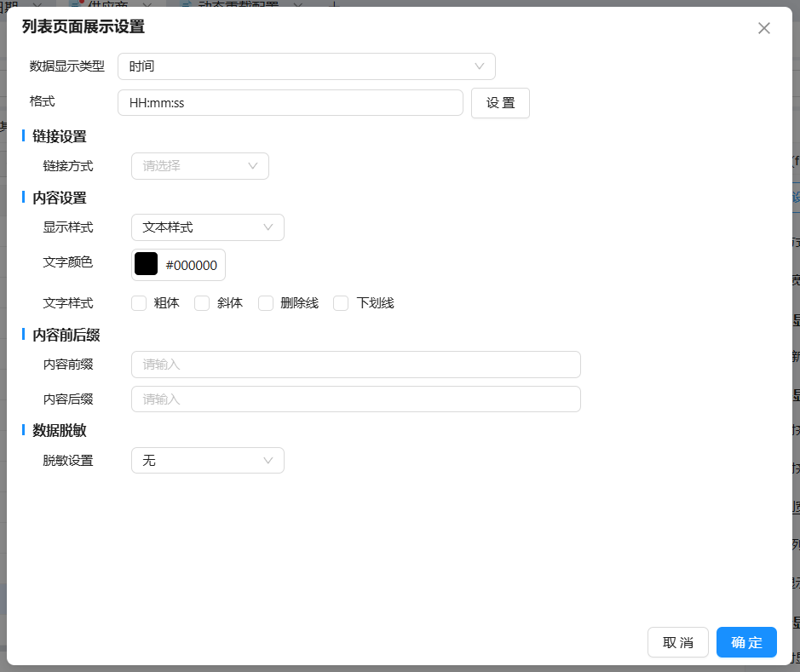
Task: Click the chevron arrow of 显示样式 select
Action: 268,227
